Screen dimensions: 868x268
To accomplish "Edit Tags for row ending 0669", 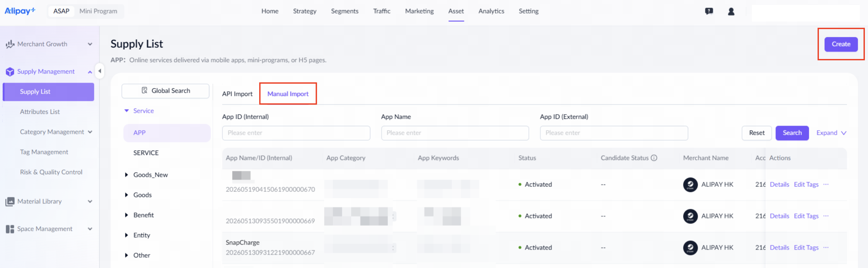I will (x=806, y=216).
